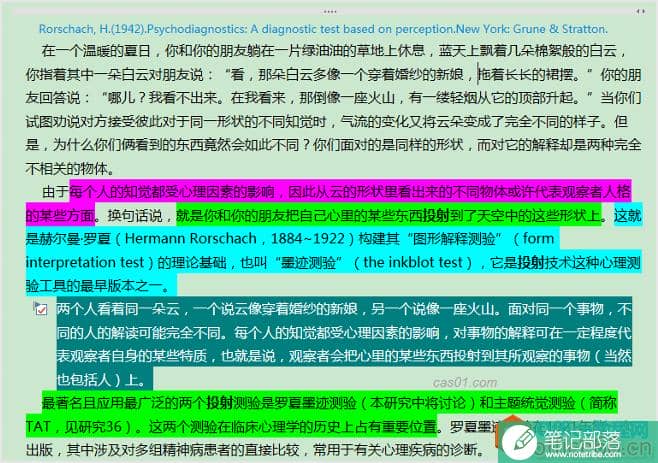The width and height of the screenshot is (658, 463).
Task: Click the text "Grune & Stratton" in the reference
Action: click(x=560, y=29)
